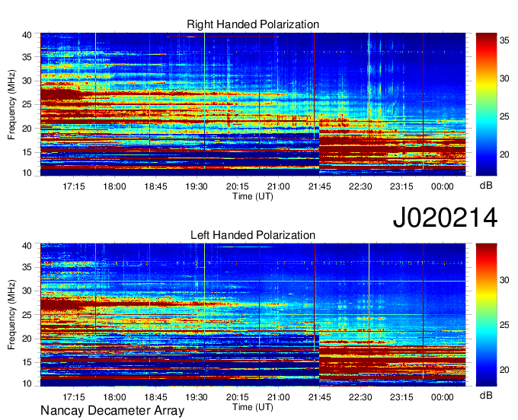
Task: Click the "Frequency (MHz)" axis label of the left-handed plot
Action: 11,315
